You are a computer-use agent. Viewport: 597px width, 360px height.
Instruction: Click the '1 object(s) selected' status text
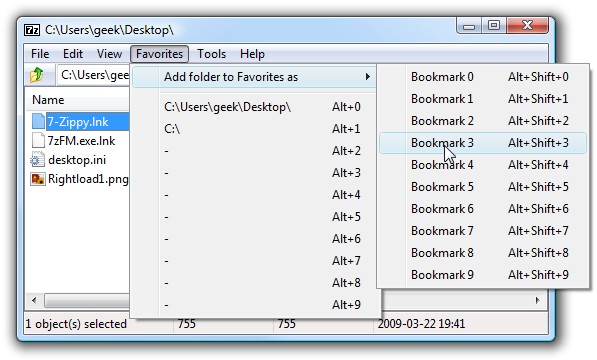coord(76,324)
